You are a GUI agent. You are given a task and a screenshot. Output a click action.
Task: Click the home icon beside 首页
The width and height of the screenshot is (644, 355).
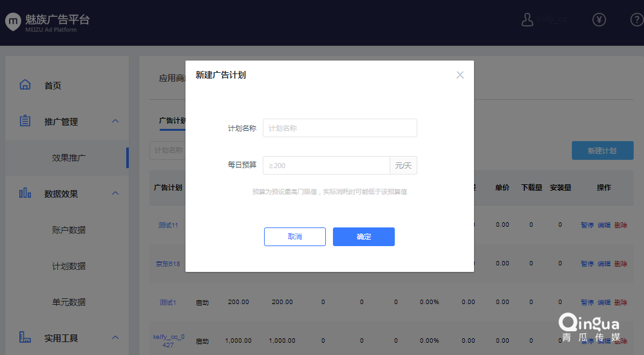click(25, 85)
